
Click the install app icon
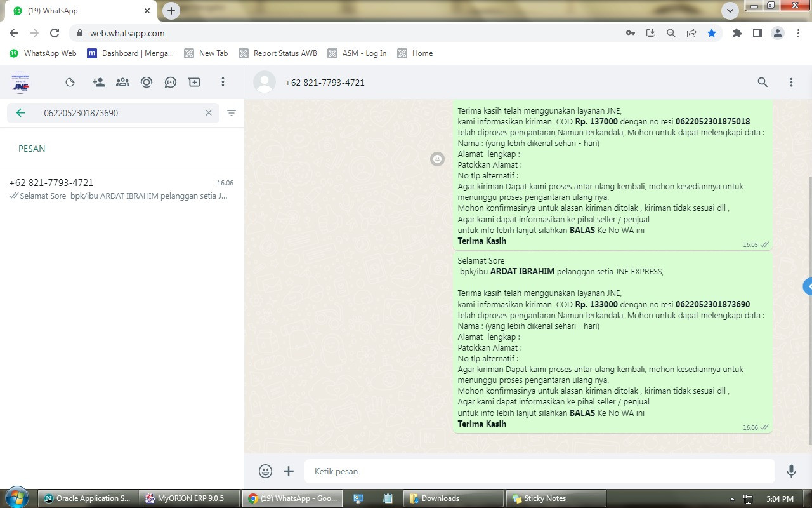[651, 33]
